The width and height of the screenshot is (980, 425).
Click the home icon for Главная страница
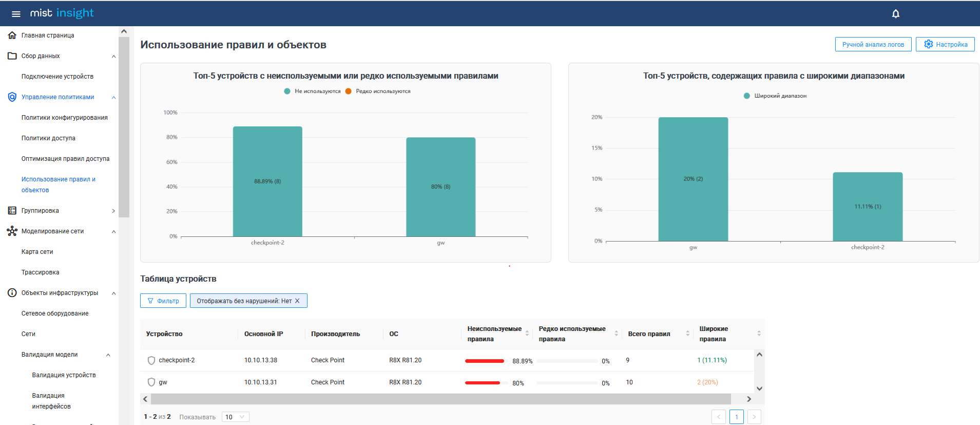(12, 35)
